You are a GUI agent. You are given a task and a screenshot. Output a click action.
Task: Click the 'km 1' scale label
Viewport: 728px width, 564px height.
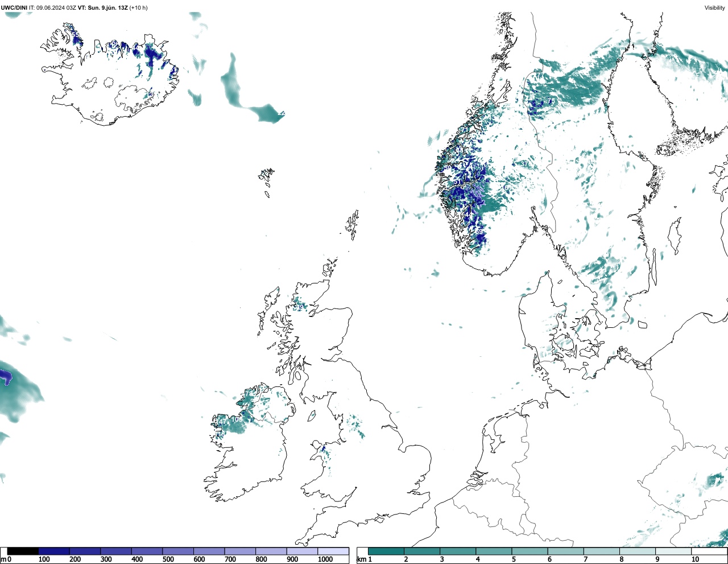tap(365, 559)
